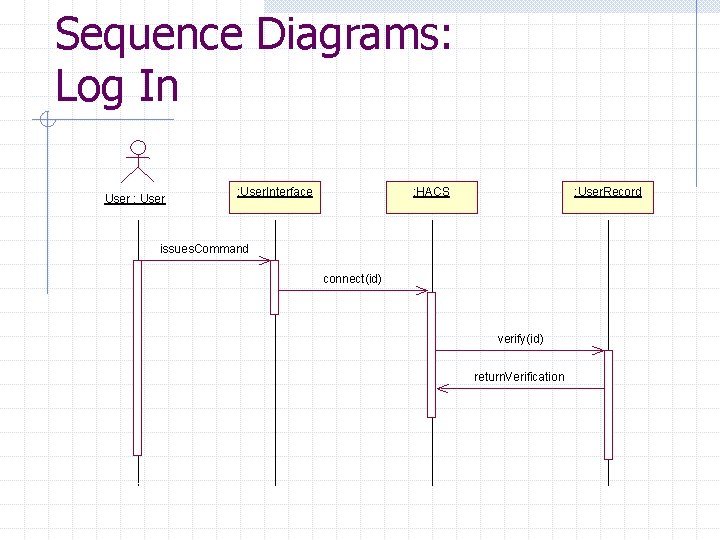
Task: Select the User lifeline activation bar
Action: tap(137, 358)
